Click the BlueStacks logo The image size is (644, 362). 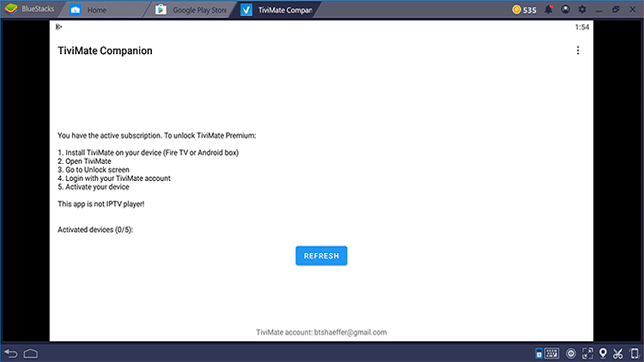point(11,9)
